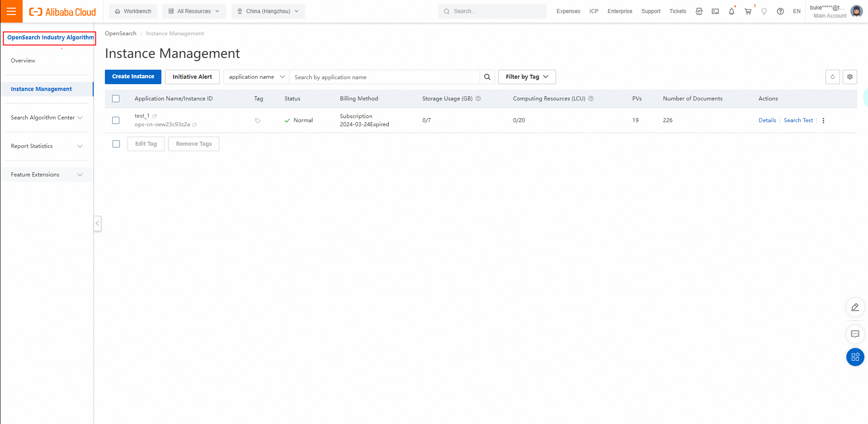Click the Normal status text
This screenshot has width=868, height=424.
[x=303, y=120]
